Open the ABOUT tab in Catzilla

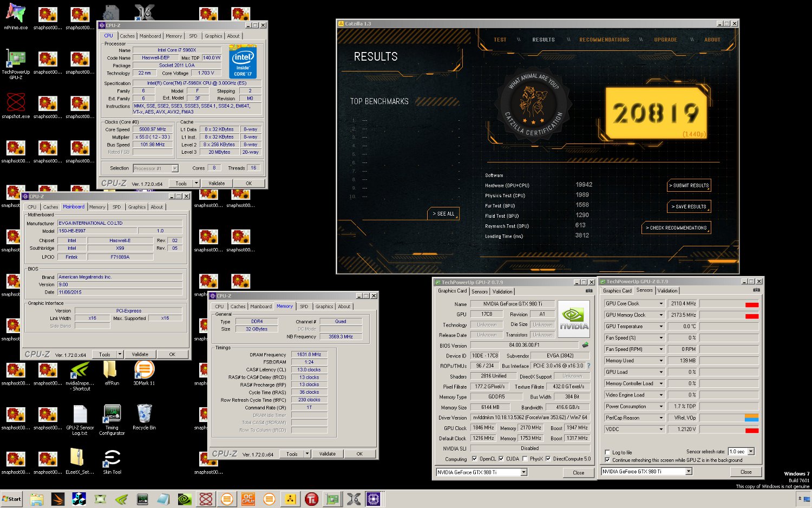coord(712,40)
